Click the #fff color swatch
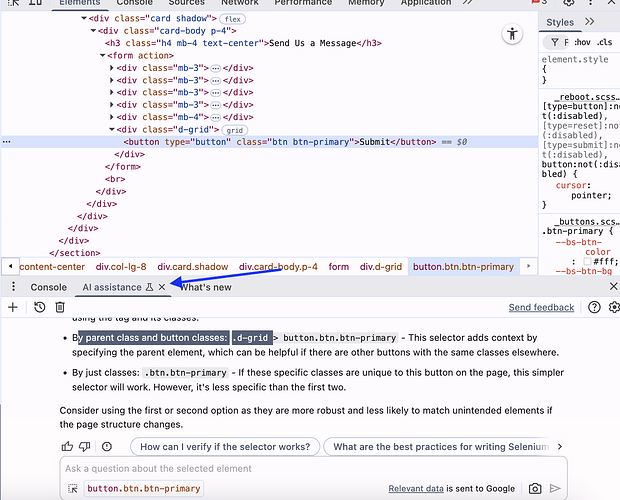The width and height of the screenshot is (620, 500). [x=587, y=261]
